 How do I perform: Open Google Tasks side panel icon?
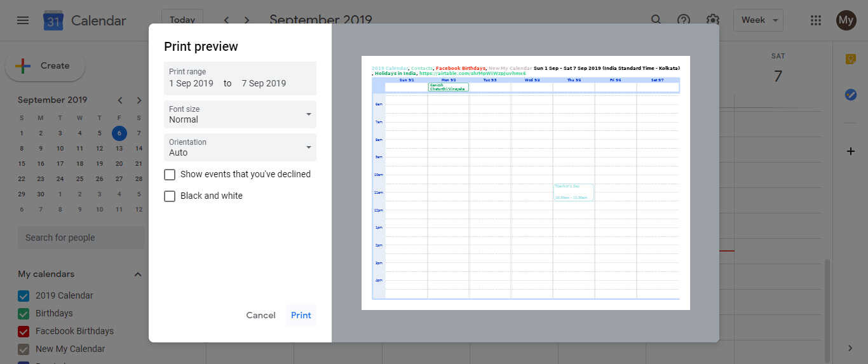(x=851, y=95)
